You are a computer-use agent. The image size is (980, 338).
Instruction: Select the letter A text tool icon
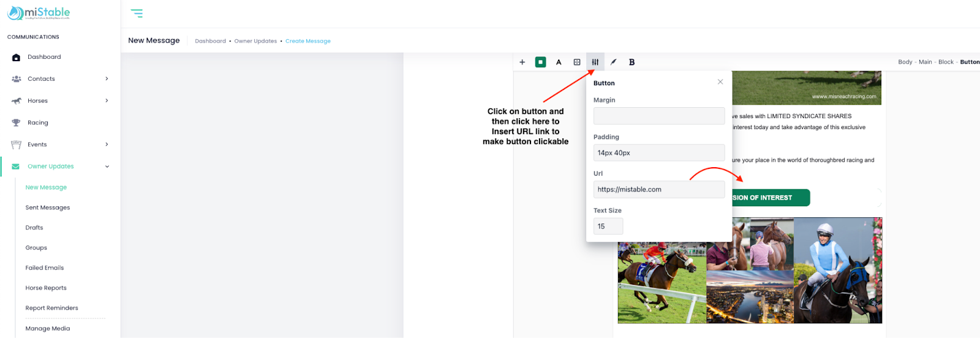pos(559,62)
